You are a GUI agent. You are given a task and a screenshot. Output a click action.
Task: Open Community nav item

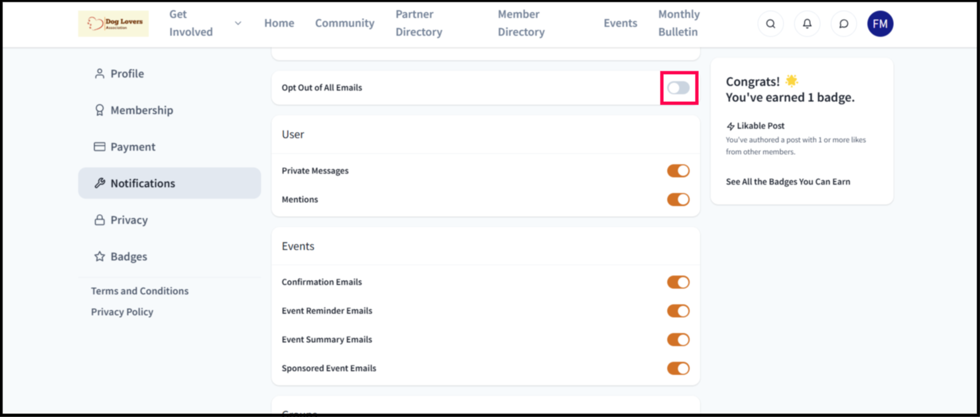point(344,23)
